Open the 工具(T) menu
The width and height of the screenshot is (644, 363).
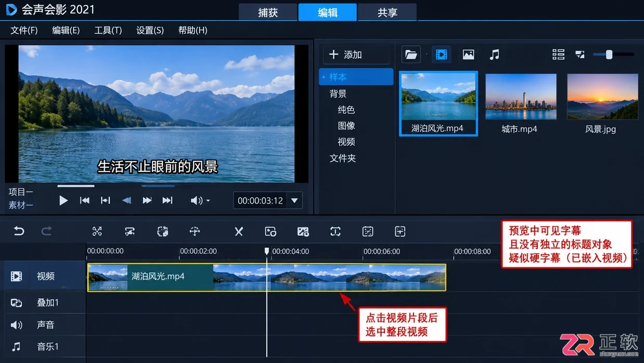[x=108, y=30]
